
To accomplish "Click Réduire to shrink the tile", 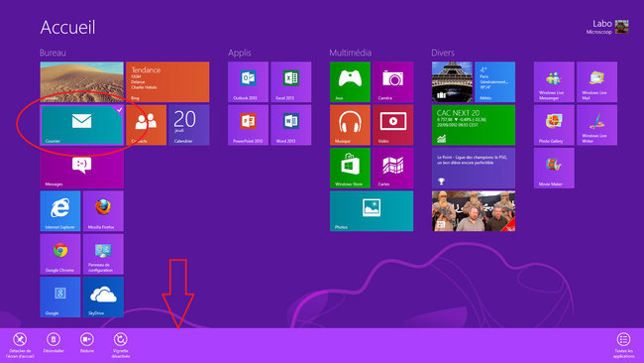I will (87, 342).
